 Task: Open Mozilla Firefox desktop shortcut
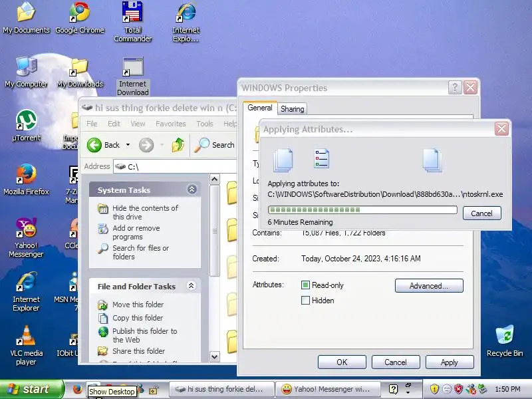(26, 180)
